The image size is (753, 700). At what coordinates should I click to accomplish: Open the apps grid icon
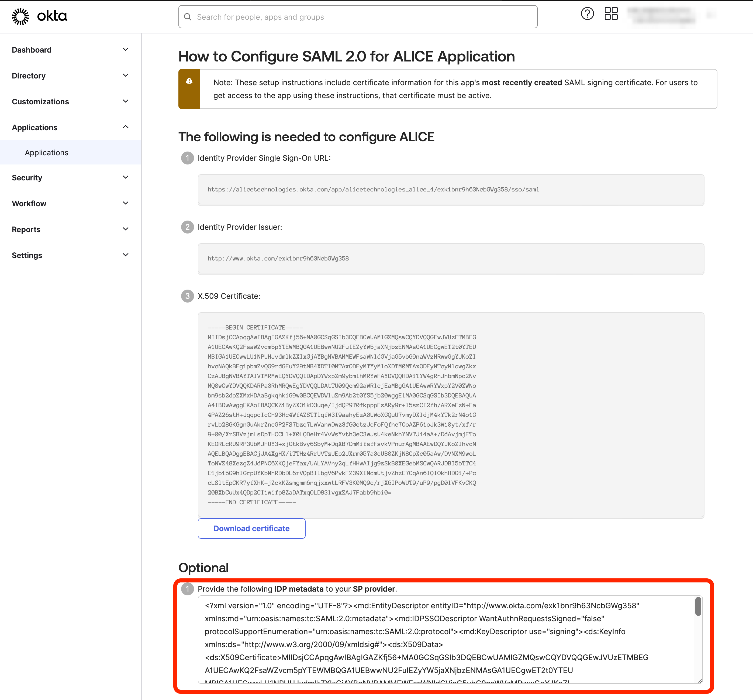[x=611, y=14]
